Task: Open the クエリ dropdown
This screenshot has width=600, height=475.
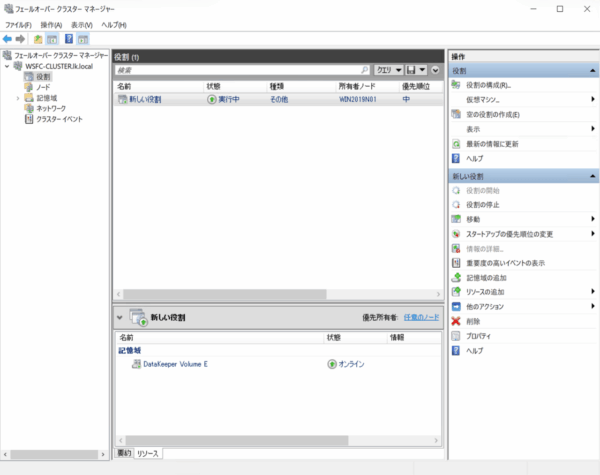Action: pyautogui.click(x=388, y=70)
